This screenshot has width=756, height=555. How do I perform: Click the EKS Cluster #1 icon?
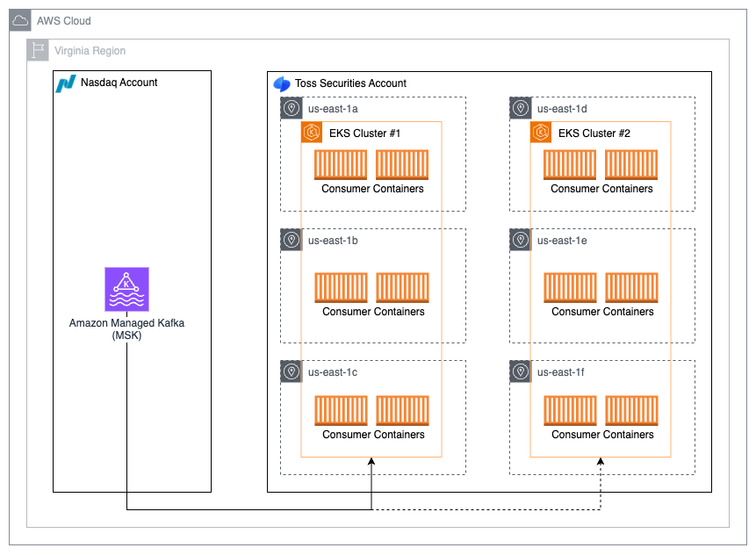[312, 132]
